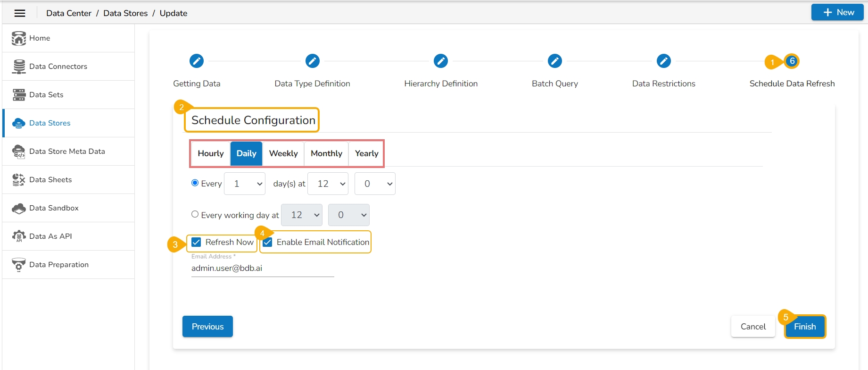
Task: Click the Data Sets sidebar icon
Action: tap(19, 95)
